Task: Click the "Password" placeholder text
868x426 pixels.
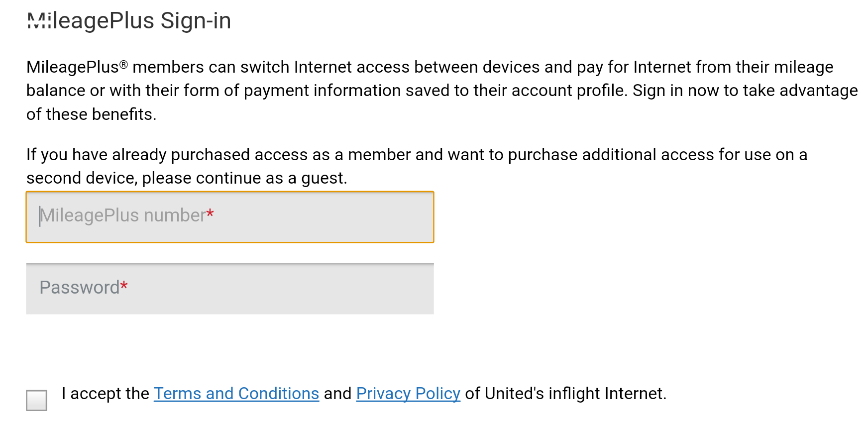Action: point(79,288)
